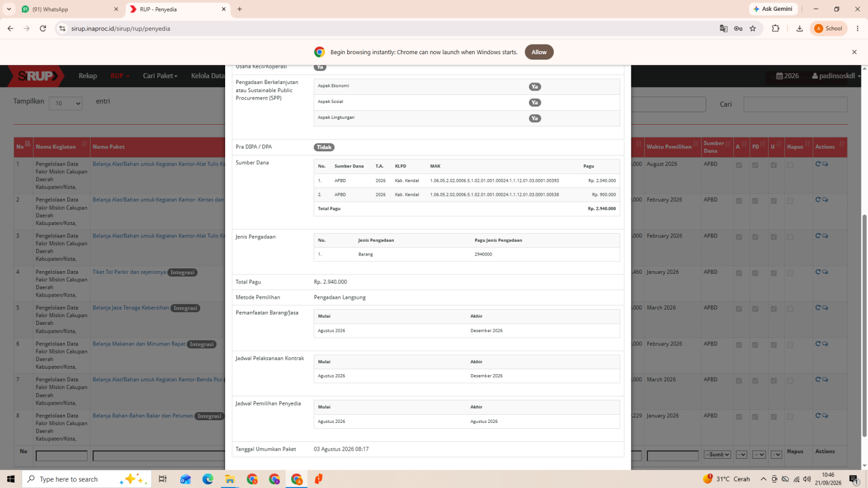Tick the Hapus checkbox in row 1
Screen dimensions: 868x488
point(790,165)
